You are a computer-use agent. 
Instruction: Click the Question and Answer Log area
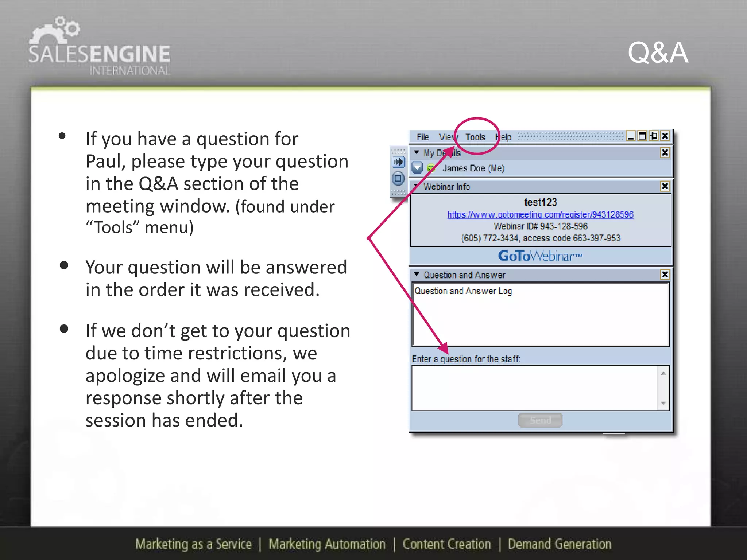pos(541,314)
